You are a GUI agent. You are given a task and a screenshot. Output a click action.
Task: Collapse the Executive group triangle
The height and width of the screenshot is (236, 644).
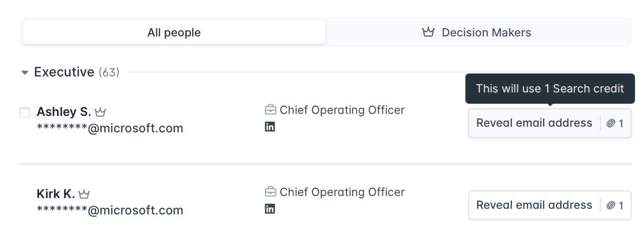point(25,73)
